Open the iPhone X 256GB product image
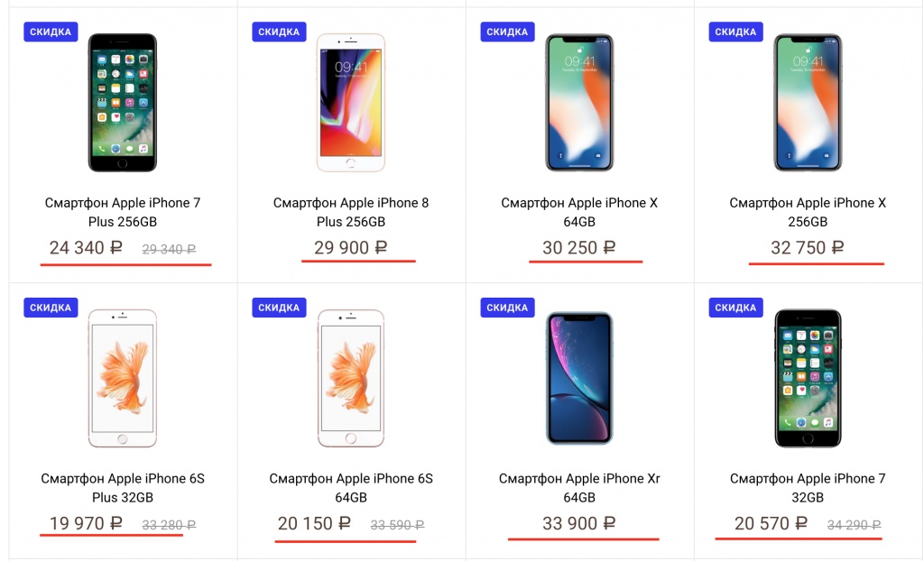924x561 pixels. [x=808, y=103]
